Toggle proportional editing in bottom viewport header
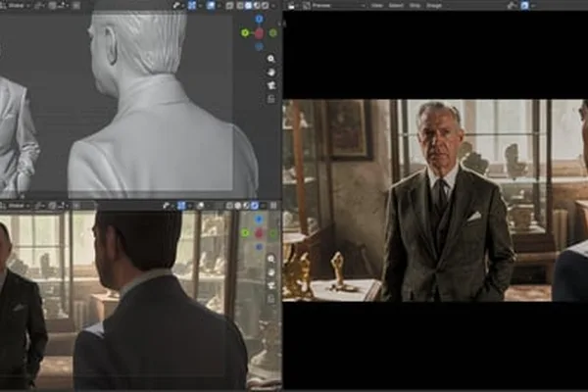This screenshot has height=392, width=588. point(76,206)
